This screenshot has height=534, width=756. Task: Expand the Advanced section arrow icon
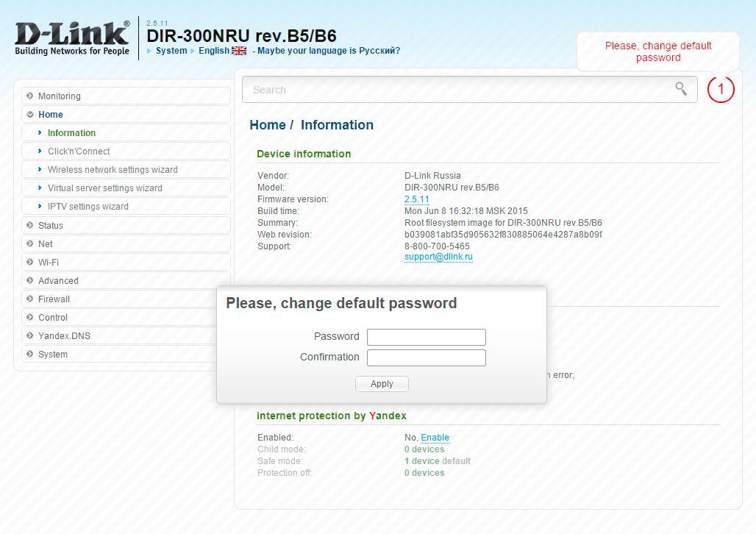[30, 280]
